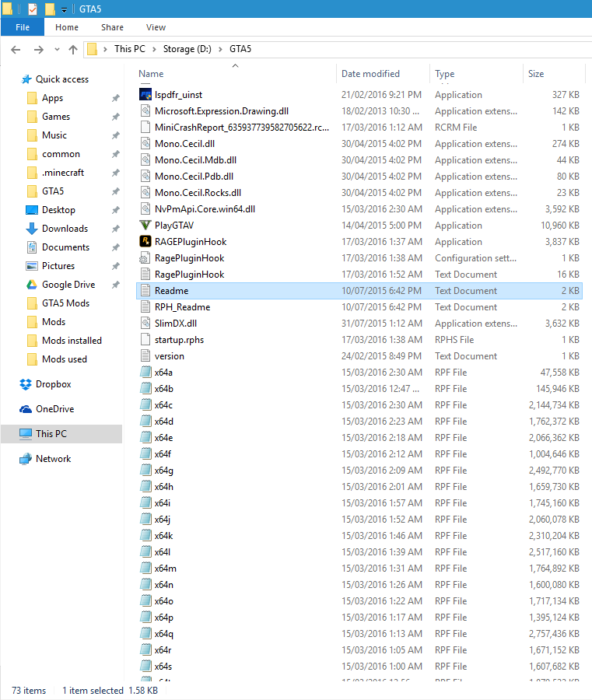Click the lspdfr_uinst application icon
The height and width of the screenshot is (700, 592).
click(x=145, y=95)
